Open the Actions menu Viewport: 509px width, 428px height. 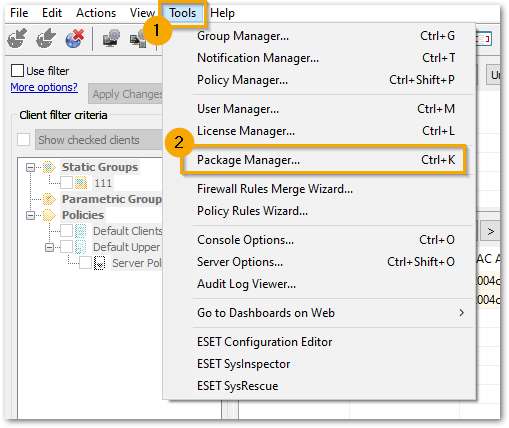coord(96,13)
